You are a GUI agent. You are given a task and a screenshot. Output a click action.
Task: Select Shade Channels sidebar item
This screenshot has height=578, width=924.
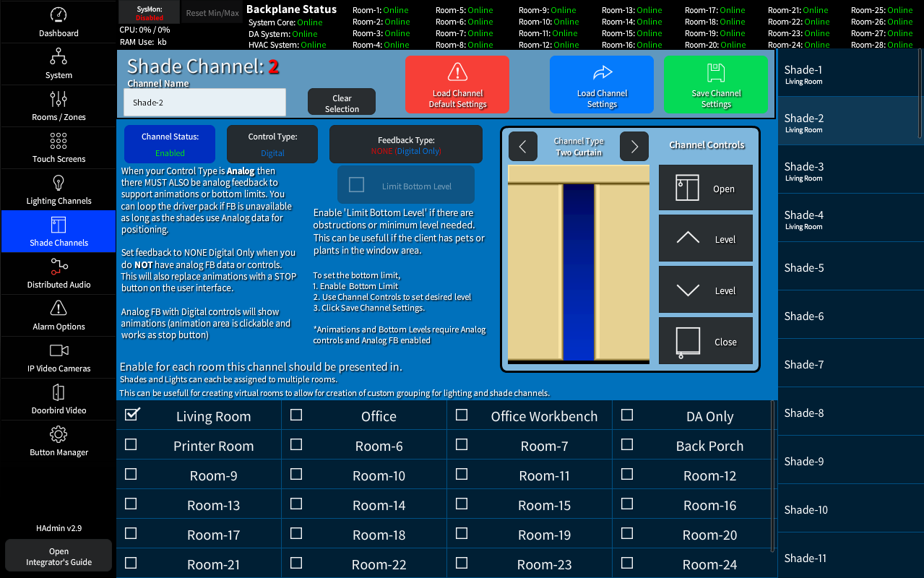tap(59, 231)
